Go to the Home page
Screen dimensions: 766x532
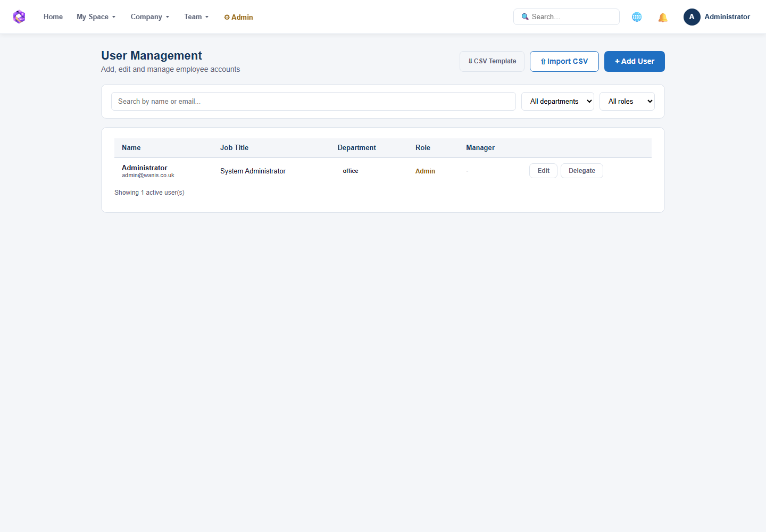(53, 17)
